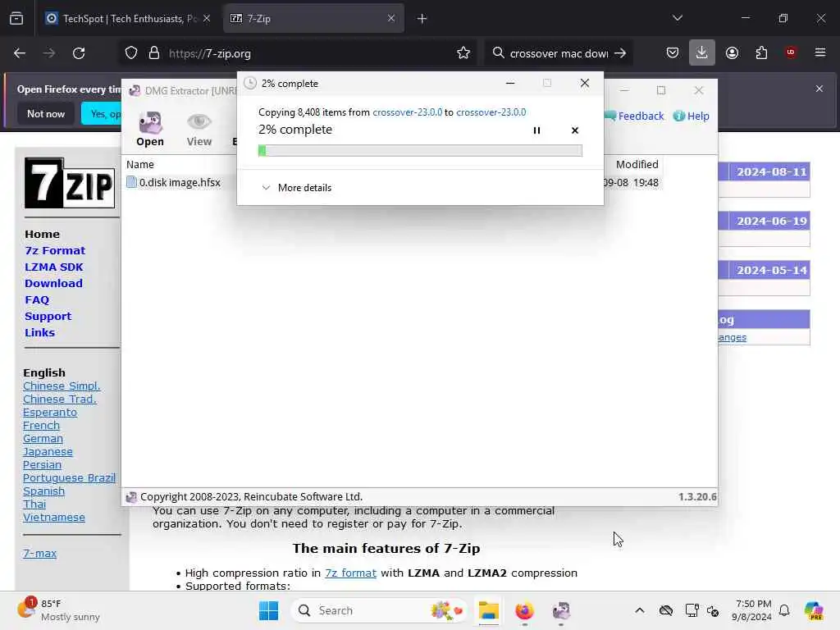Open a new Firefox tab

422,19
